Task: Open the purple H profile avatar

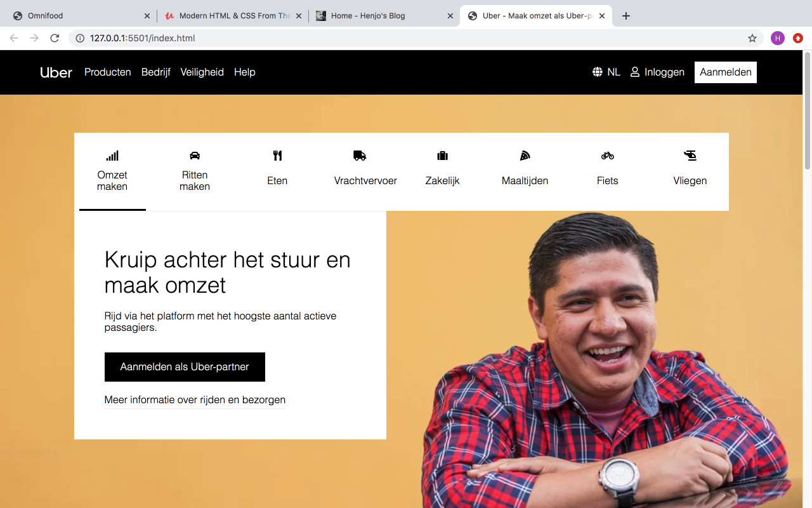Action: point(778,38)
